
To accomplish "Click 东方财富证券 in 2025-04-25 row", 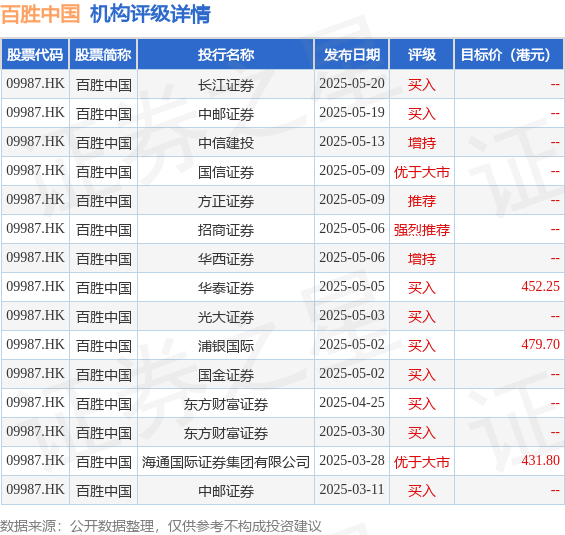I will click(x=226, y=404).
